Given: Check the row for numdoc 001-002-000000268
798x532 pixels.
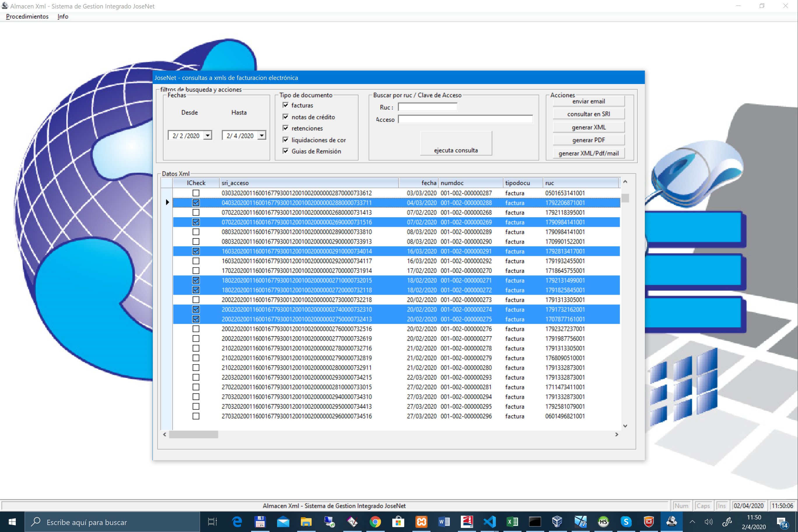Looking at the screenshot, I should [196, 212].
